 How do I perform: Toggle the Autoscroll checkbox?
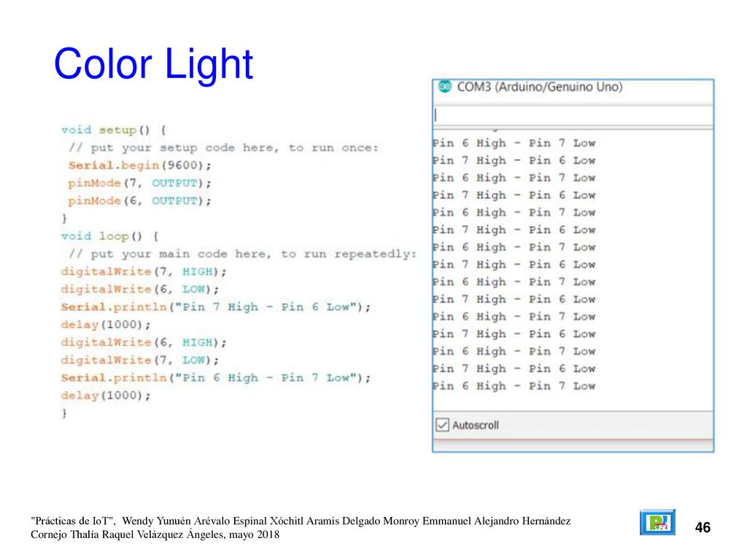tap(442, 425)
